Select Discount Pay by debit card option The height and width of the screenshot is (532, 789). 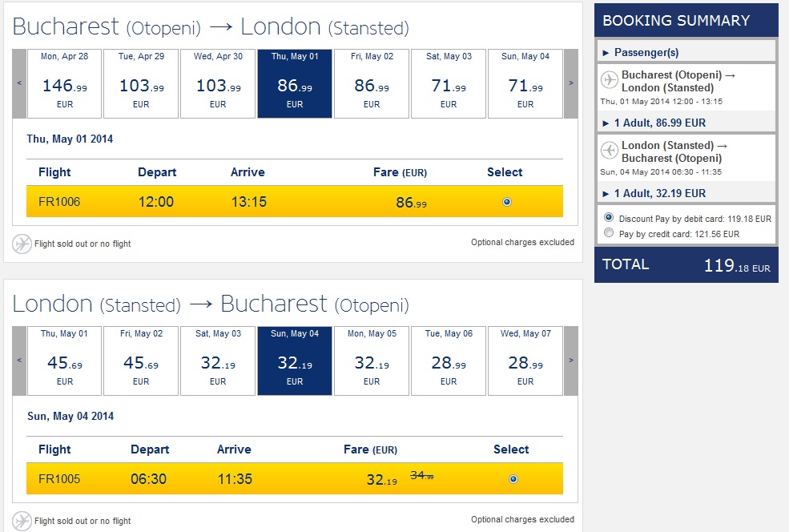pyautogui.click(x=609, y=218)
